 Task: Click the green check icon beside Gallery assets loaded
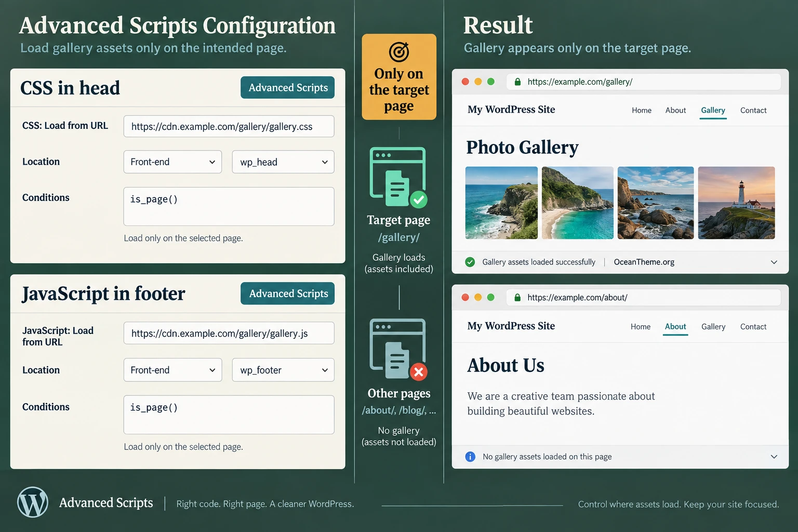pyautogui.click(x=470, y=262)
